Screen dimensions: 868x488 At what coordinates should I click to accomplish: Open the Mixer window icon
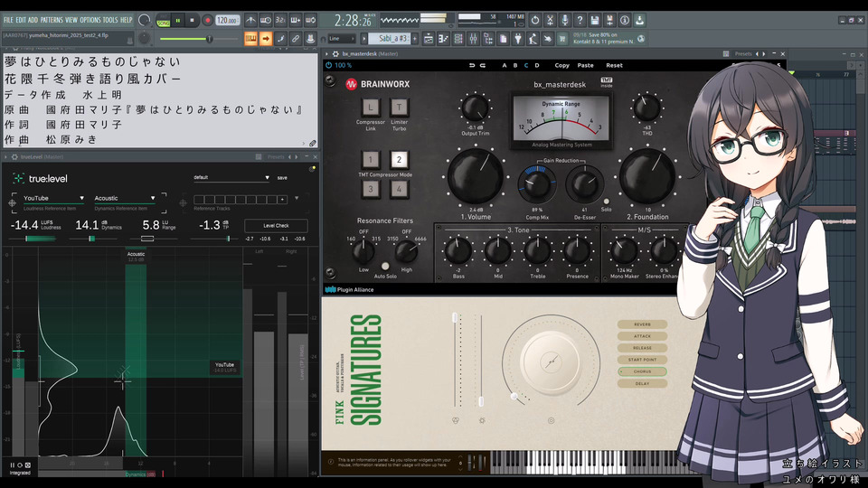coord(473,39)
